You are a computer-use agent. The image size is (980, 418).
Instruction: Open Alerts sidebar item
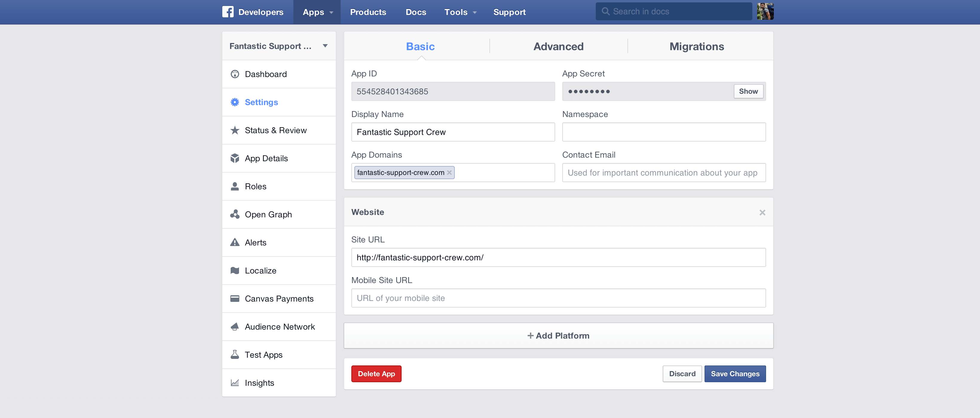(x=279, y=242)
